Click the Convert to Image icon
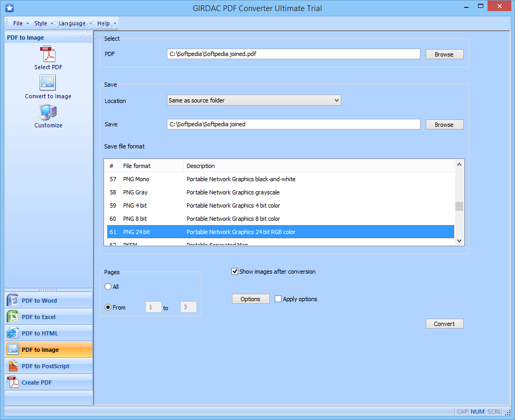The height and width of the screenshot is (420, 515). pyautogui.click(x=48, y=83)
